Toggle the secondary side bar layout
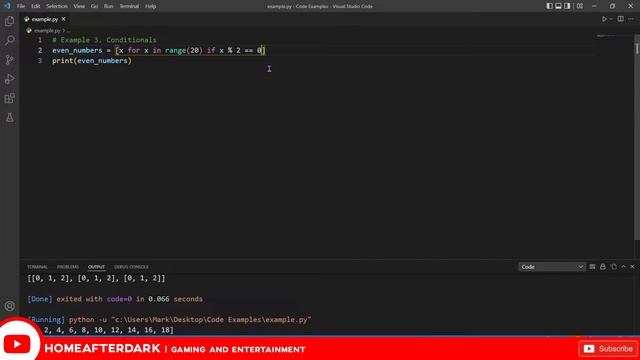640x360 pixels. coord(567,6)
